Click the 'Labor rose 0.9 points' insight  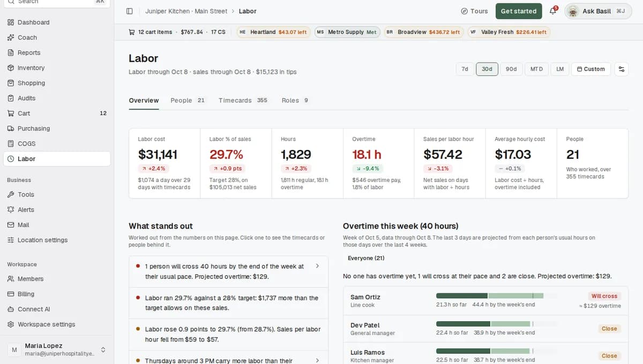click(228, 335)
